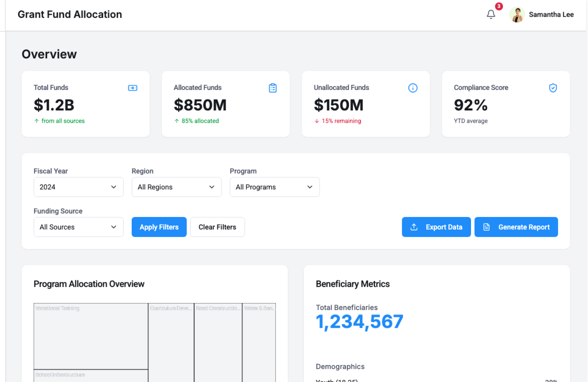Open the notifications bell
Viewport: 588px width, 382px height.
[491, 14]
